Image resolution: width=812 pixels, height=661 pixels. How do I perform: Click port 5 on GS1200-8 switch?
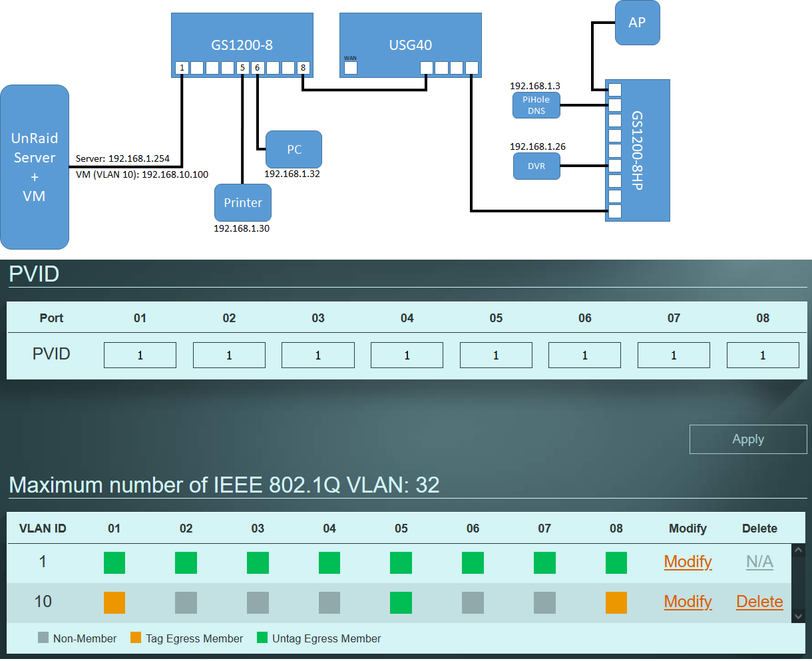242,68
